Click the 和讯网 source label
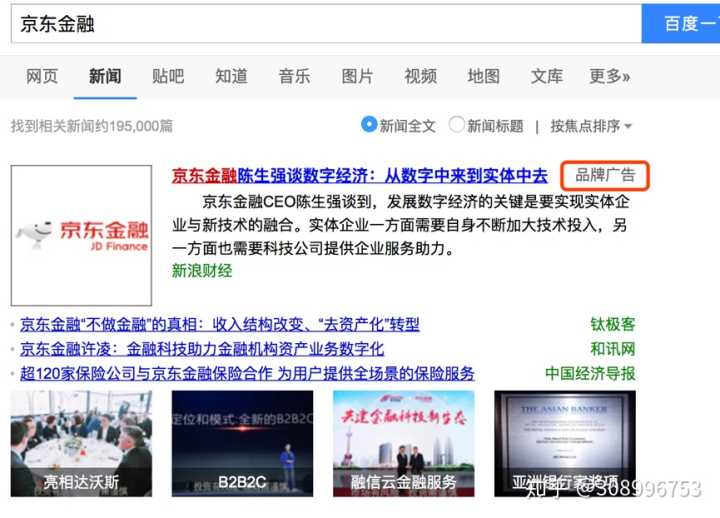Viewport: 720px width, 518px height. tap(613, 349)
